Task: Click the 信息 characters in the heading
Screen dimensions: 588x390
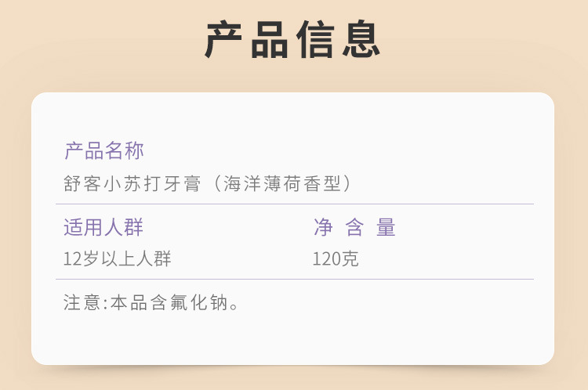Action: tap(339, 39)
